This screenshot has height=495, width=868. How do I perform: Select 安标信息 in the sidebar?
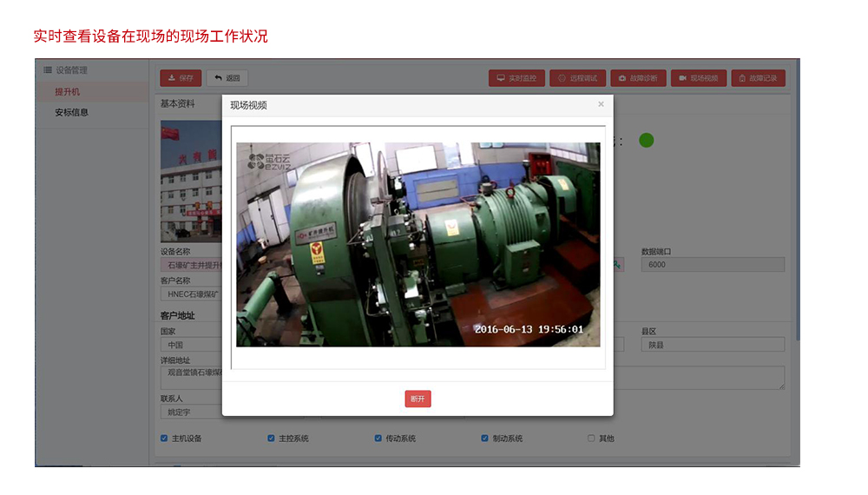pos(71,112)
